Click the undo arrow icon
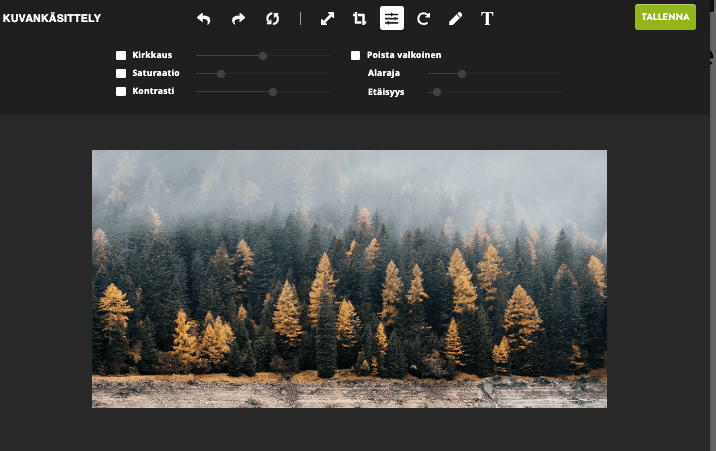 pyautogui.click(x=204, y=18)
